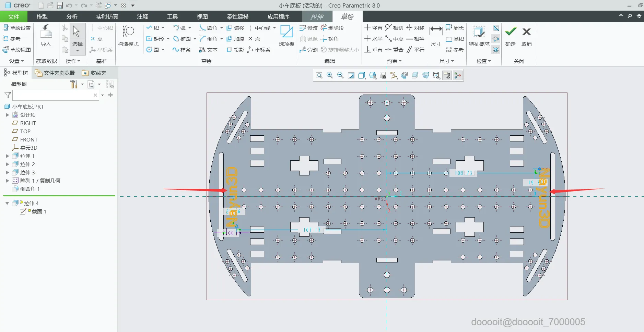Click the 特征要求 feature requirements icon
Viewport: 644px width, 332px height.
[x=479, y=36]
